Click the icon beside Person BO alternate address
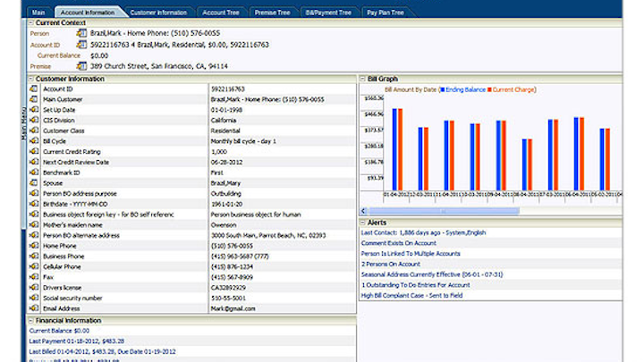This screenshot has height=362, width=644. coord(34,235)
